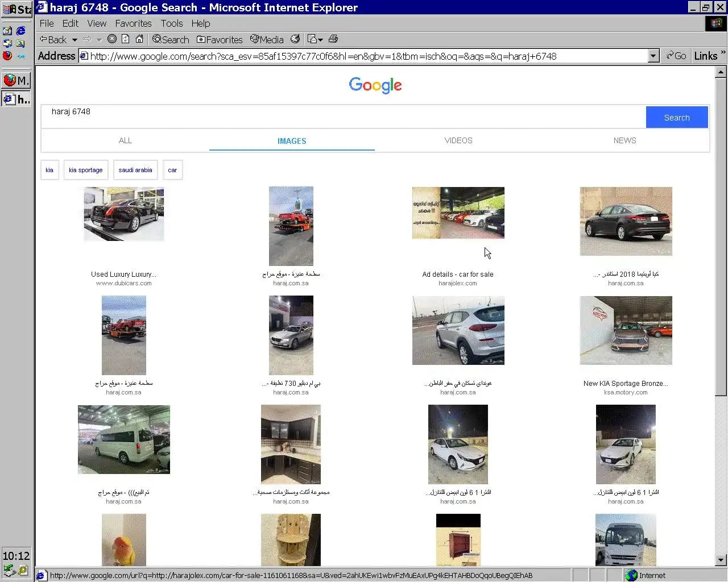Stop page loading with the Stop icon
The width and height of the screenshot is (728, 582).
point(112,39)
